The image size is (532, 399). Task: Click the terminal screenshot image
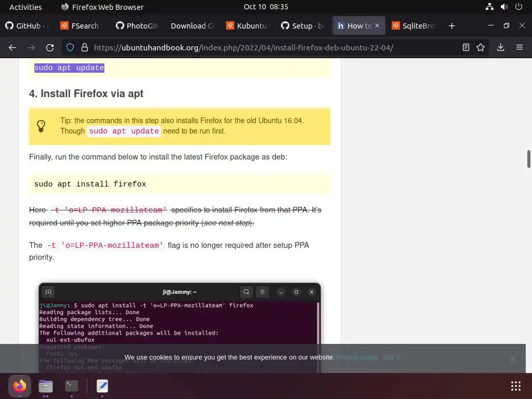(x=179, y=328)
